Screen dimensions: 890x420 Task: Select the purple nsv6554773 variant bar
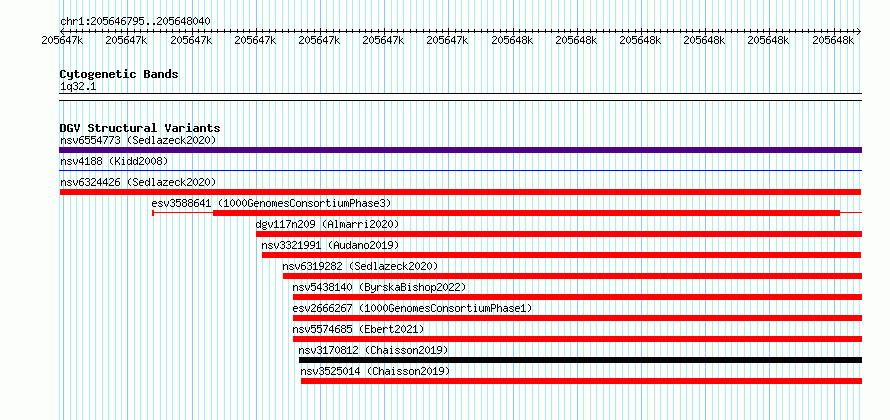coord(460,150)
